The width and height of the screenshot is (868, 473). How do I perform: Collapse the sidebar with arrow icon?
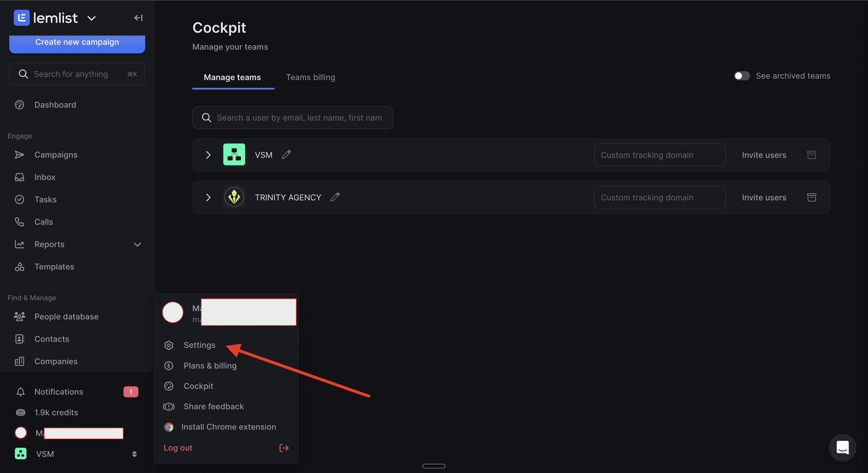(138, 18)
